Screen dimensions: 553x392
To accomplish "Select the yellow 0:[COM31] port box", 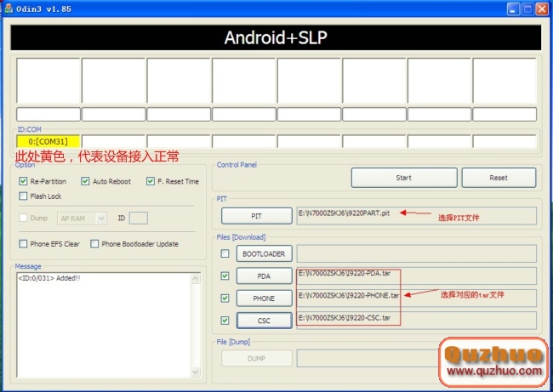I will point(48,141).
